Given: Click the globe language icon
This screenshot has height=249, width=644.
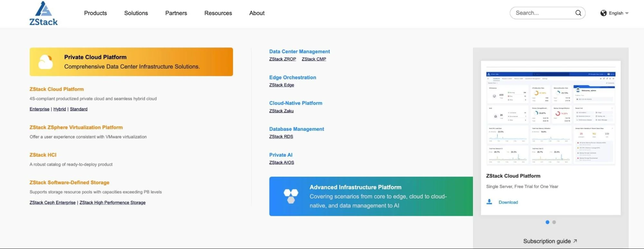Looking at the screenshot, I should [603, 13].
